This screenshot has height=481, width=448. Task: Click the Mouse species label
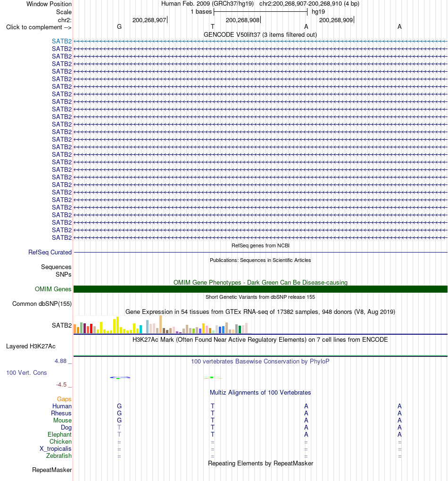(x=63, y=420)
